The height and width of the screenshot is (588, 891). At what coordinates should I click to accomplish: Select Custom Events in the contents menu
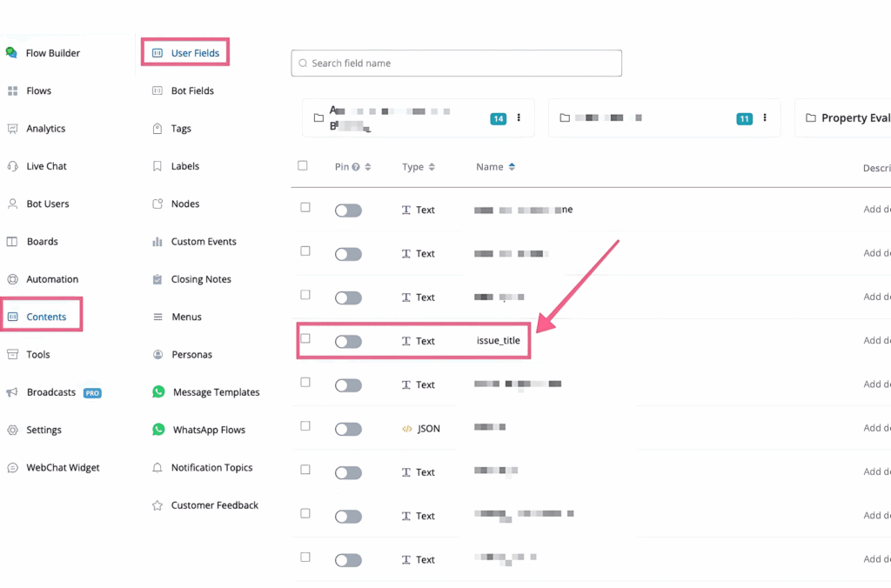(203, 242)
